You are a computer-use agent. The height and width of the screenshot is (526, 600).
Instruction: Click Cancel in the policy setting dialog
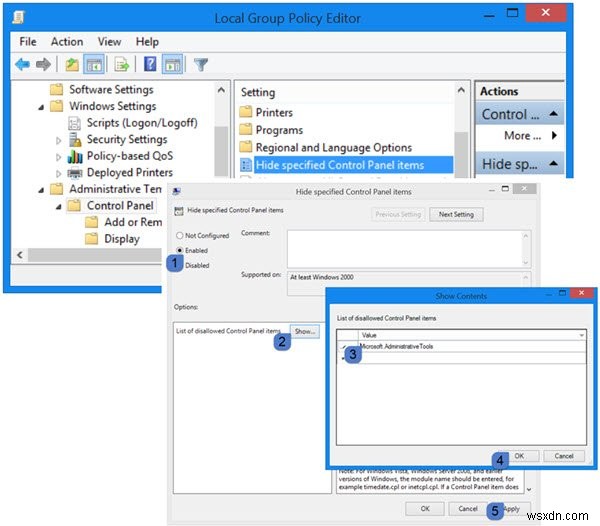pyautogui.click(x=468, y=509)
